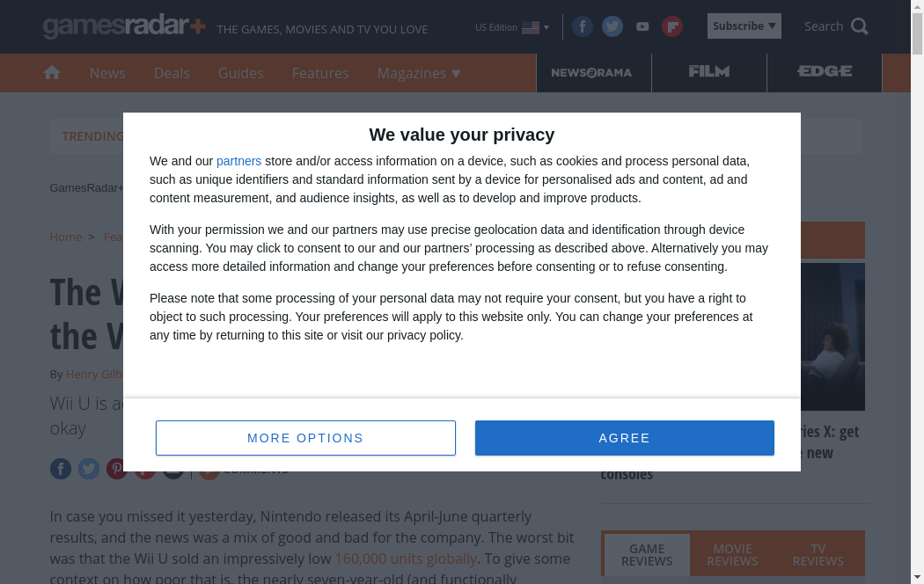The width and height of the screenshot is (924, 584).
Task: Click the home icon in navigation bar
Action: (x=52, y=73)
